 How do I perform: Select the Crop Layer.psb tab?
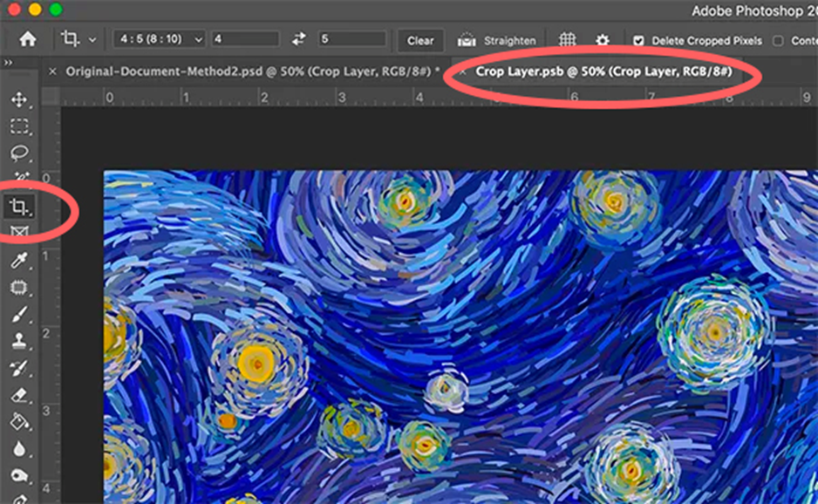(x=603, y=72)
